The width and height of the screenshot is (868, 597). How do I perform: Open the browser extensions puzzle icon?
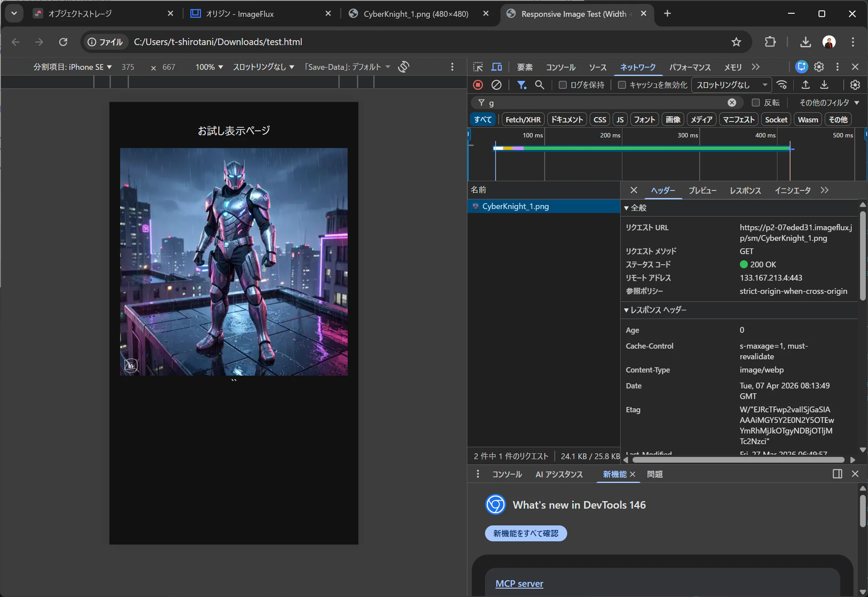(770, 42)
